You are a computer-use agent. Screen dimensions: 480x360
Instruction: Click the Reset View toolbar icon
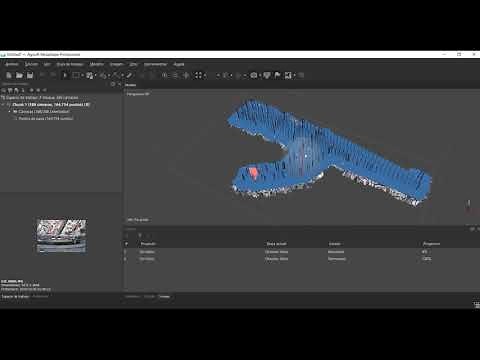coord(186,75)
